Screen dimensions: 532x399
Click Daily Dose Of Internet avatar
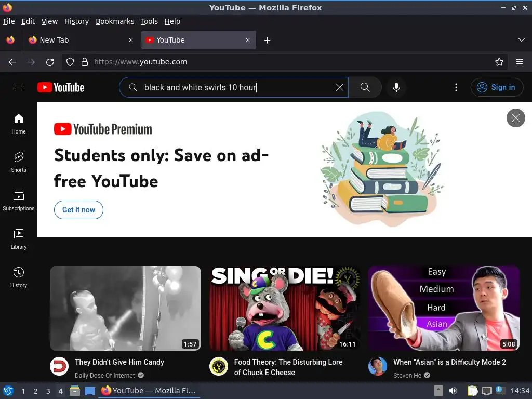point(59,366)
